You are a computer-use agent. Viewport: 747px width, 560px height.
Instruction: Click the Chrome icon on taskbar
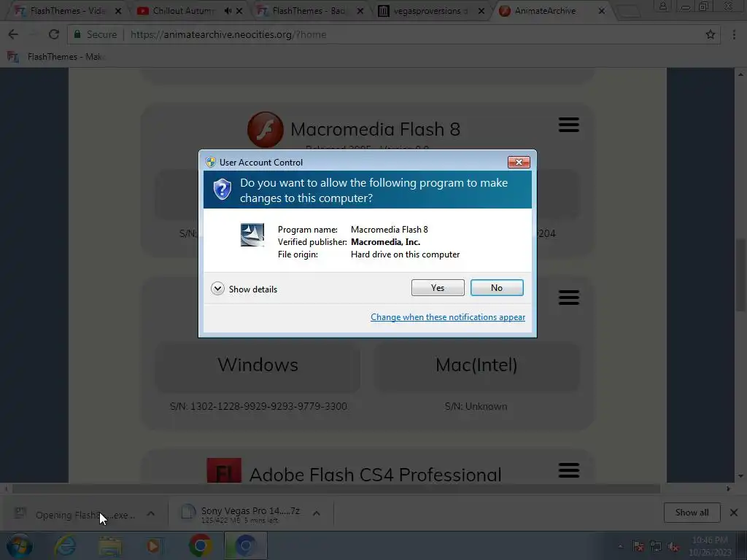coord(200,545)
